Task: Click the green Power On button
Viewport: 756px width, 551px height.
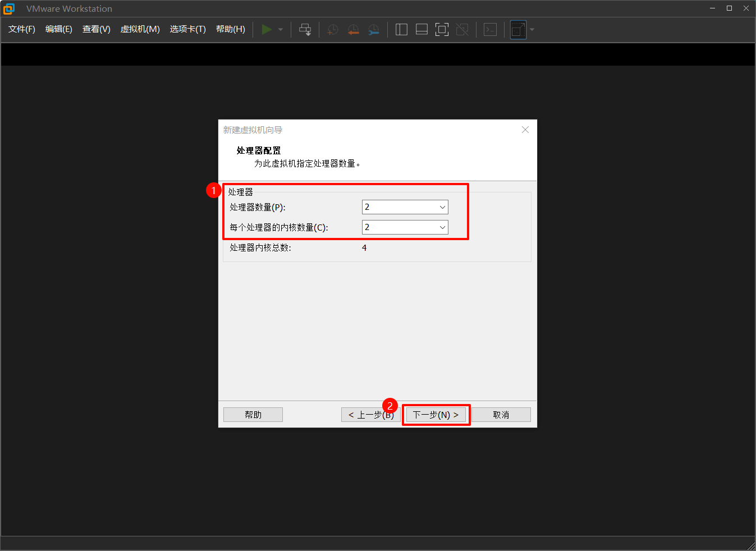Action: [x=267, y=29]
